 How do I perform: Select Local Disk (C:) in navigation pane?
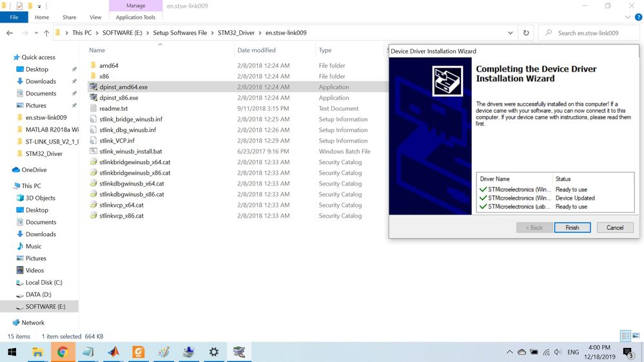[44, 282]
